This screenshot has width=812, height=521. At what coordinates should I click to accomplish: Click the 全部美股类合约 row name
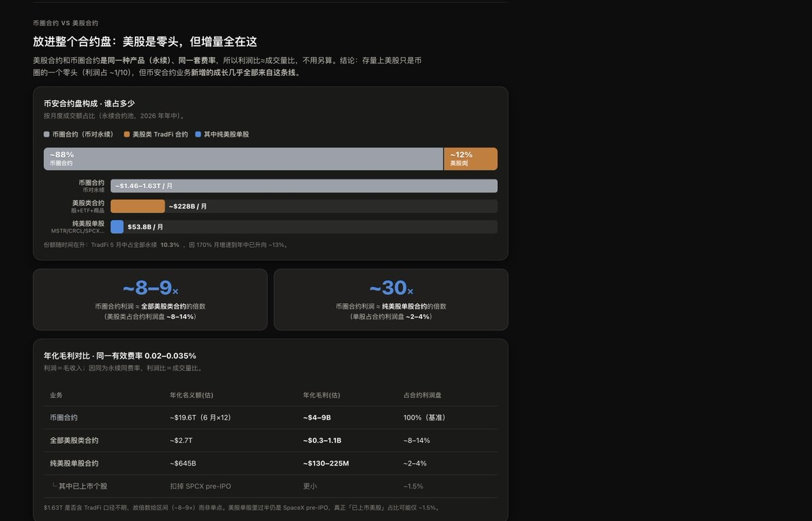click(74, 440)
